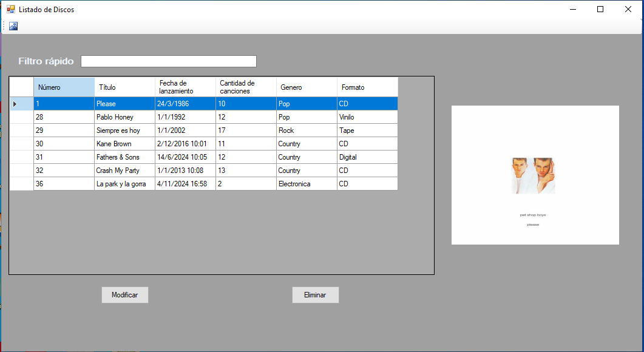644x352 pixels.
Task: Close the Listado de Discos window
Action: [x=628, y=9]
